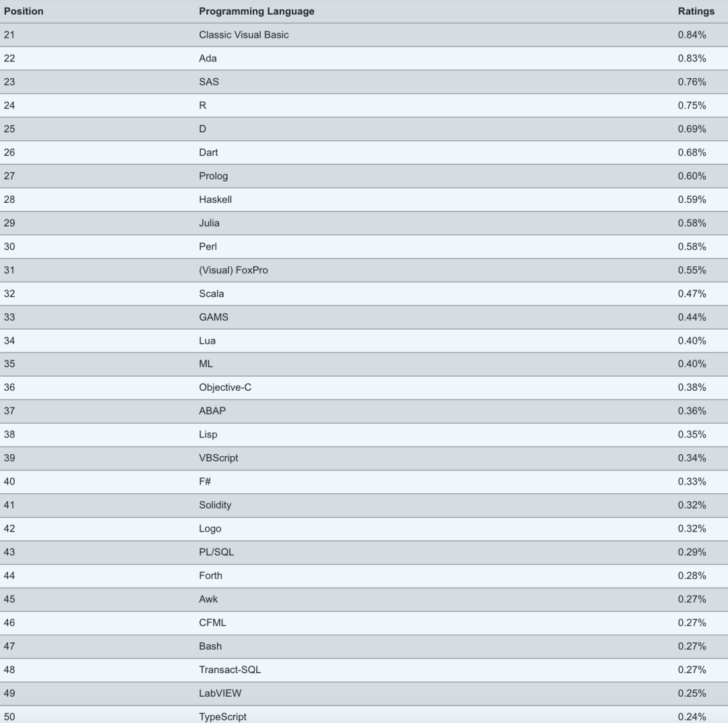Click the Ada language entry
728x723 pixels.
(208, 59)
